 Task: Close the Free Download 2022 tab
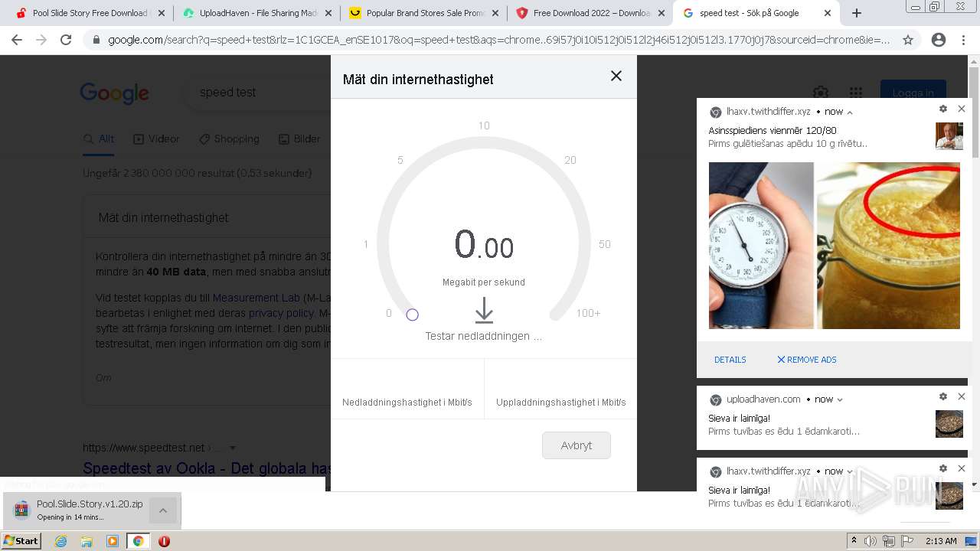coord(661,13)
